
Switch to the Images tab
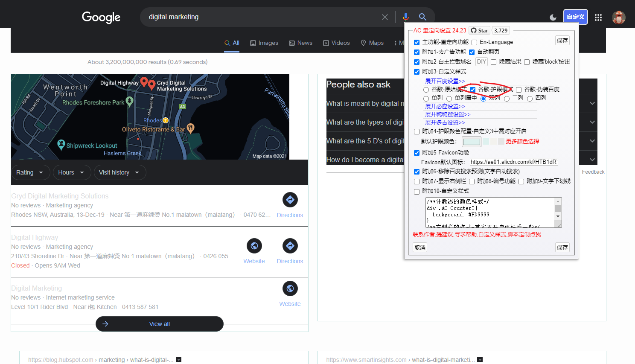point(264,43)
